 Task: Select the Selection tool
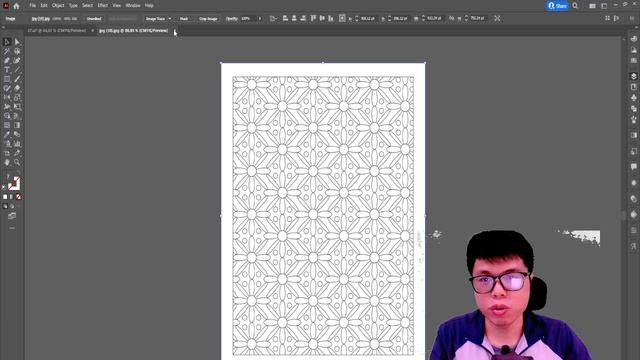[7, 42]
